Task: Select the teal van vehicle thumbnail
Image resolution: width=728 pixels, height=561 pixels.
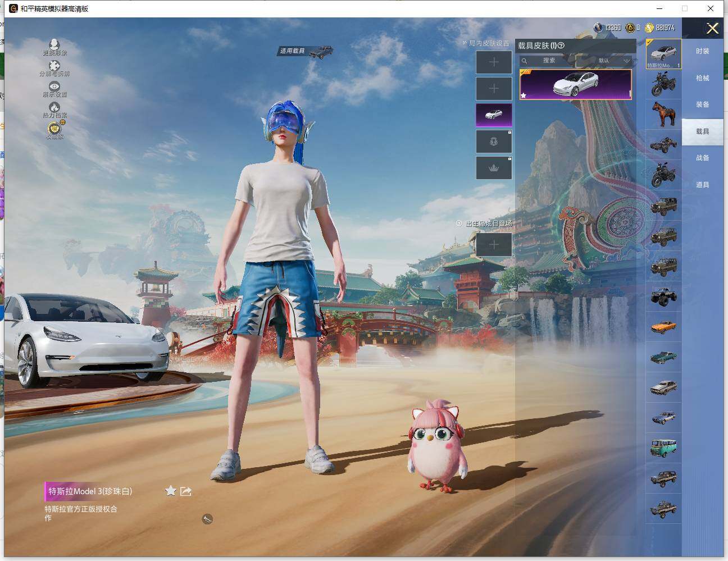Action: click(663, 448)
